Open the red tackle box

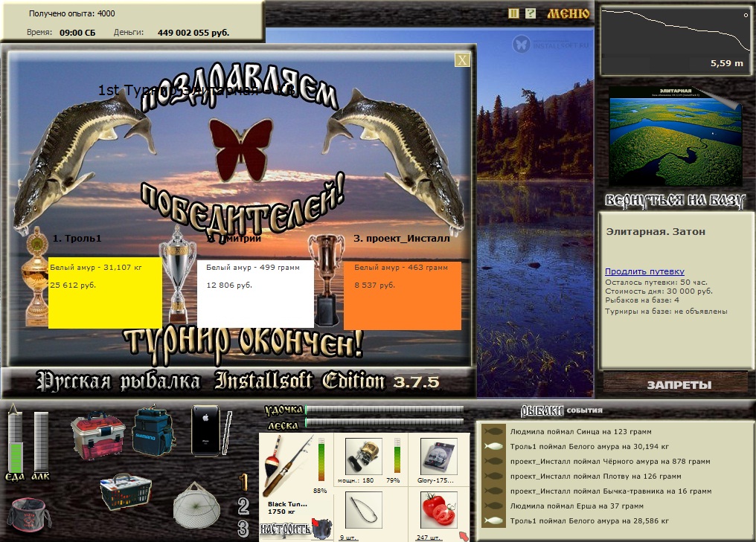98,434
